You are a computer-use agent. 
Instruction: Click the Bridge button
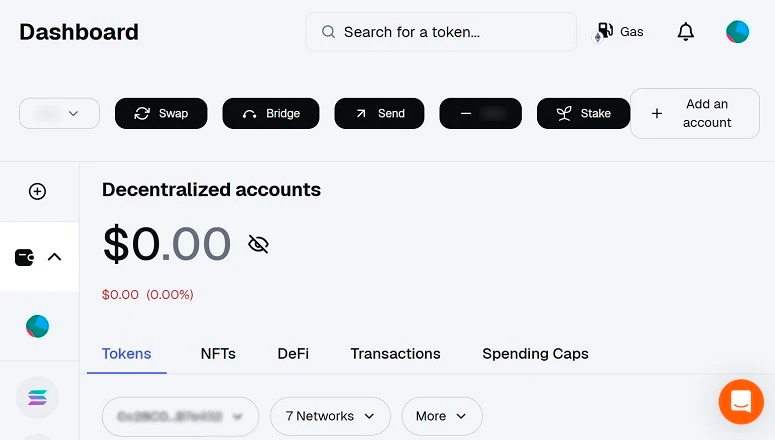click(271, 113)
